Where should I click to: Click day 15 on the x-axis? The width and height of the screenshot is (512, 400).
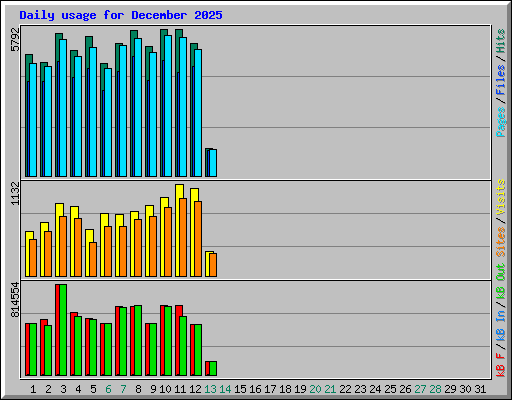click(x=240, y=389)
